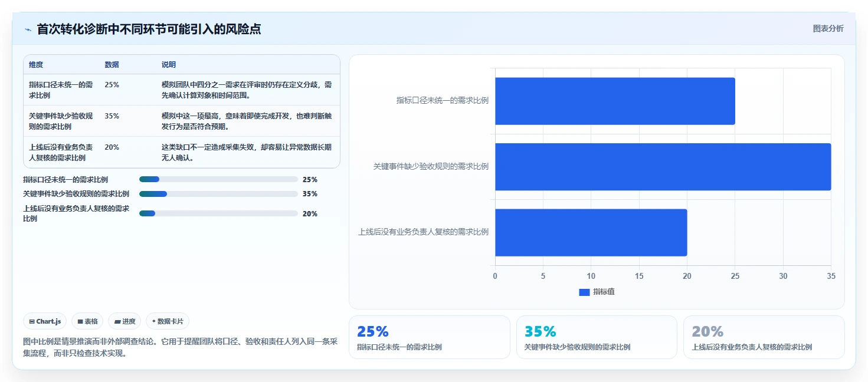Click progress list label 关键事件缺少验收规则的需求比例
This screenshot has height=382, width=868.
tap(76, 194)
